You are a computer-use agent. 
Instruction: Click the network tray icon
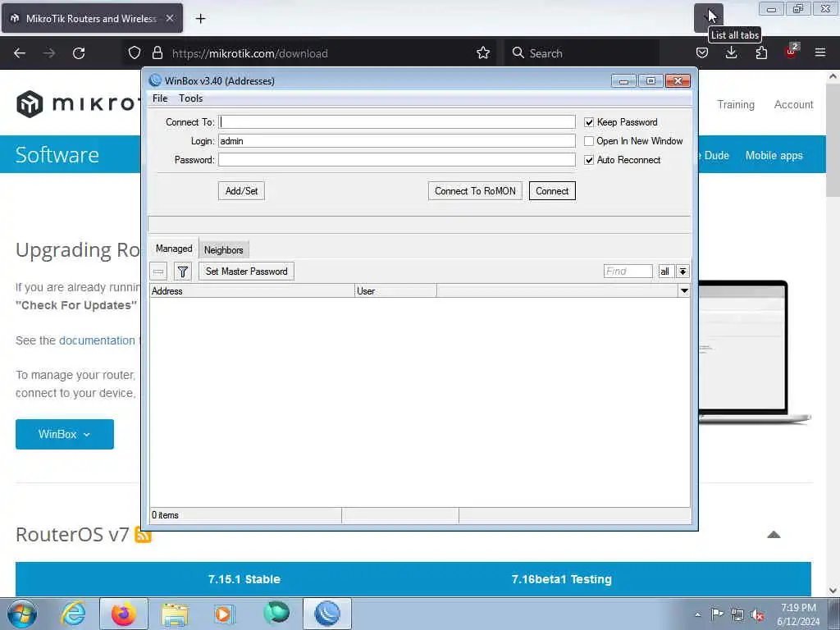pyautogui.click(x=737, y=615)
